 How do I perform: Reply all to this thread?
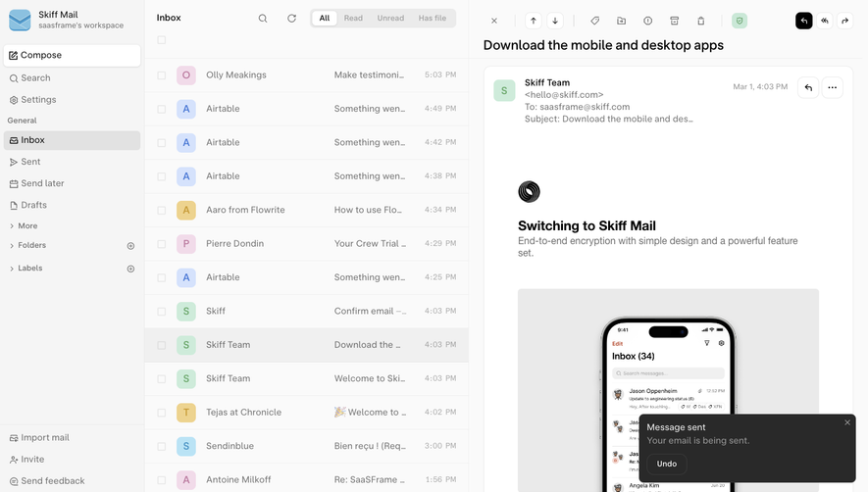[x=825, y=21]
